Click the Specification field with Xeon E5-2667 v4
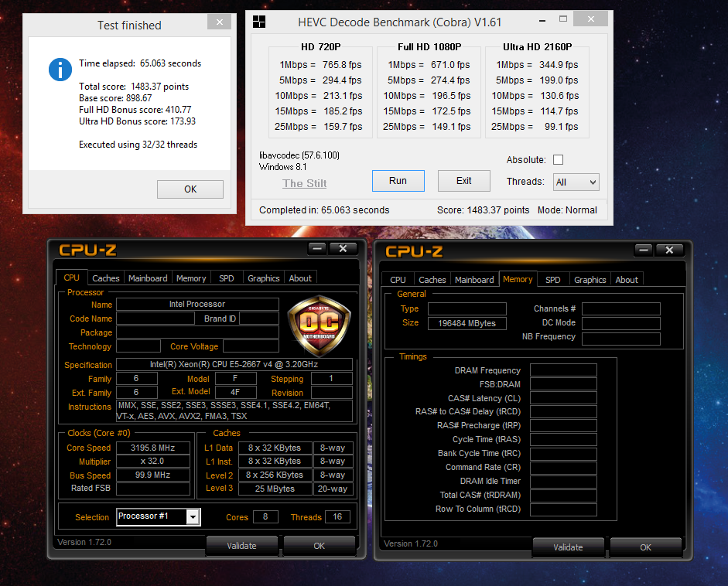 pyautogui.click(x=234, y=364)
